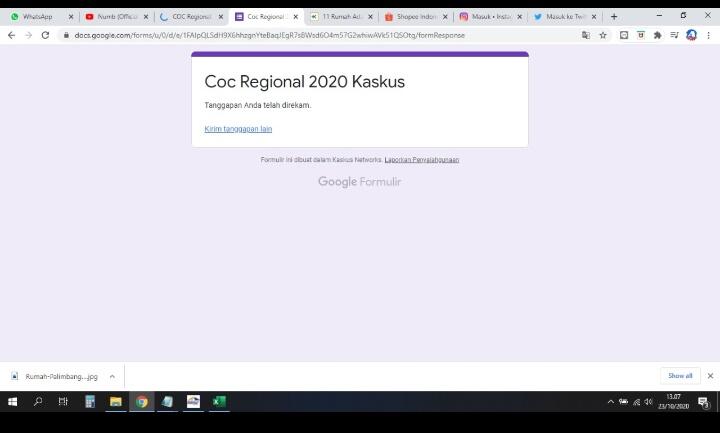The image size is (720, 433).
Task: Click the shield extension icon near the puzzle
Action: click(x=641, y=35)
